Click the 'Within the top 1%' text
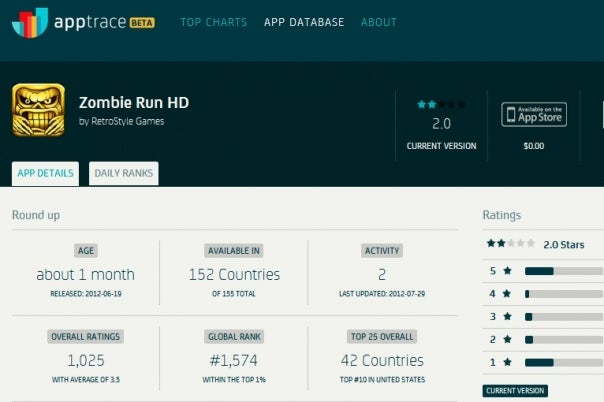 tap(234, 380)
